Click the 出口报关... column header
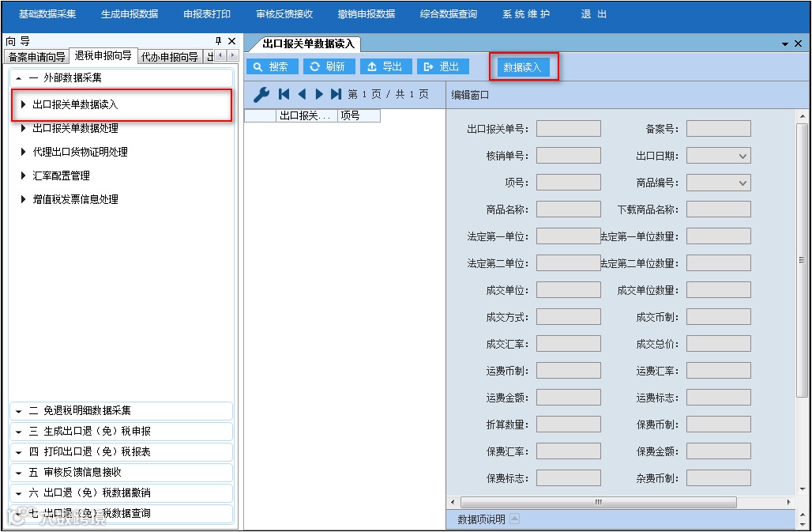812x532 pixels. 306,115
